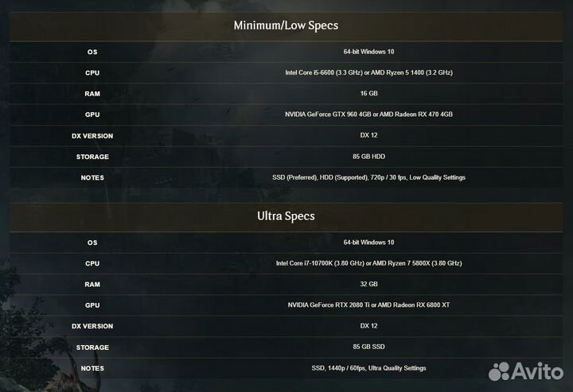Click the 85 GB HDD storage value

click(368, 157)
